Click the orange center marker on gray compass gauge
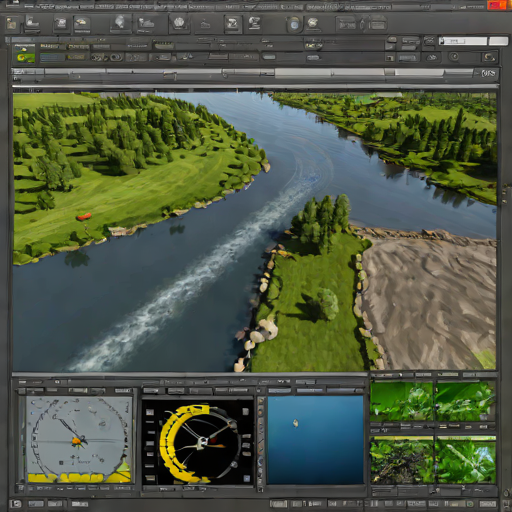Viewport: 512px width, 512px height. (76, 441)
